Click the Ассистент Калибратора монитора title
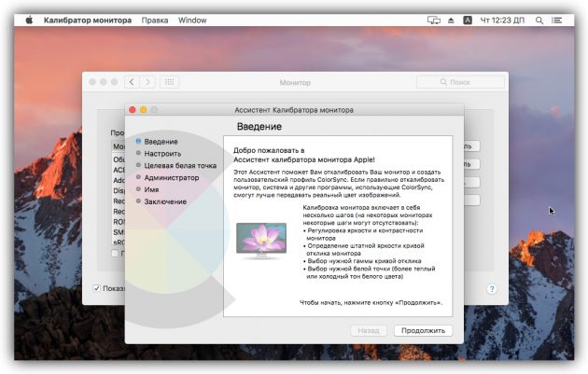The image size is (588, 374). tap(294, 110)
